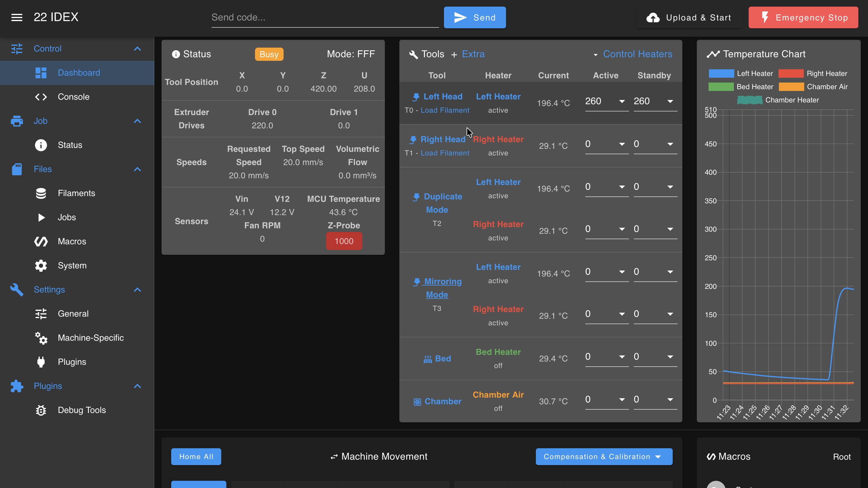The image size is (868, 488).
Task: Click the Extra tab link in Tools panel
Action: 473,54
